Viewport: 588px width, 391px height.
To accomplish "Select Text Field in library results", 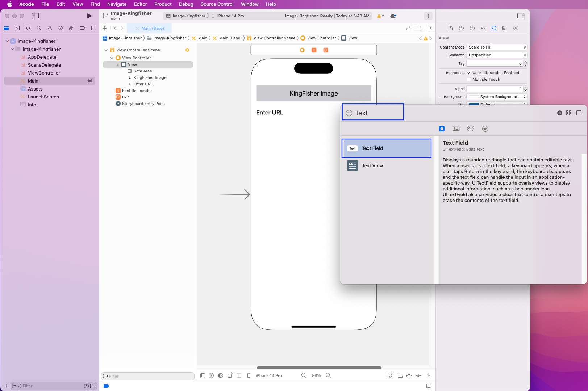I will (387, 148).
